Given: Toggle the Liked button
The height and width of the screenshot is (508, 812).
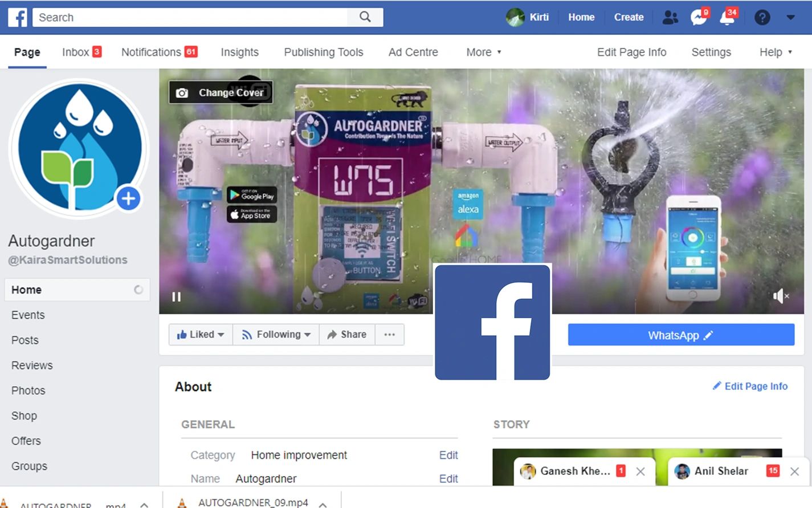Looking at the screenshot, I should [200, 335].
